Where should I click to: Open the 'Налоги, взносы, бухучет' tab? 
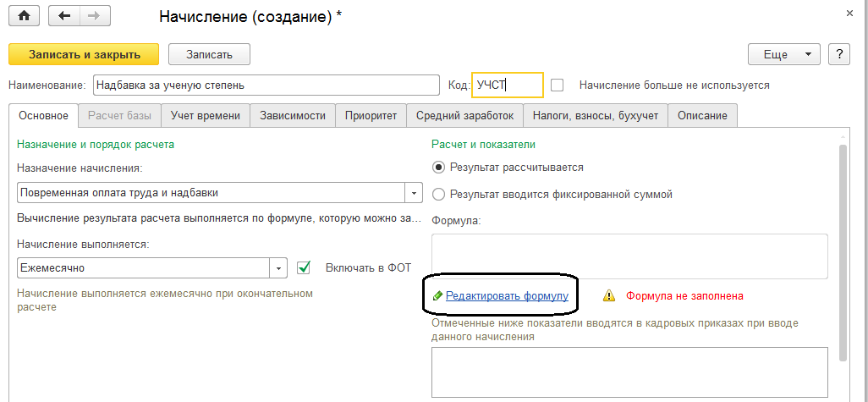(596, 116)
